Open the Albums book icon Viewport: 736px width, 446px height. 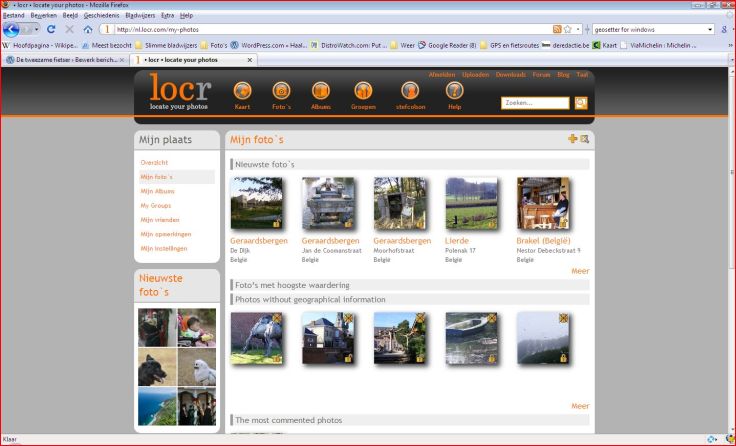pyautogui.click(x=321, y=91)
